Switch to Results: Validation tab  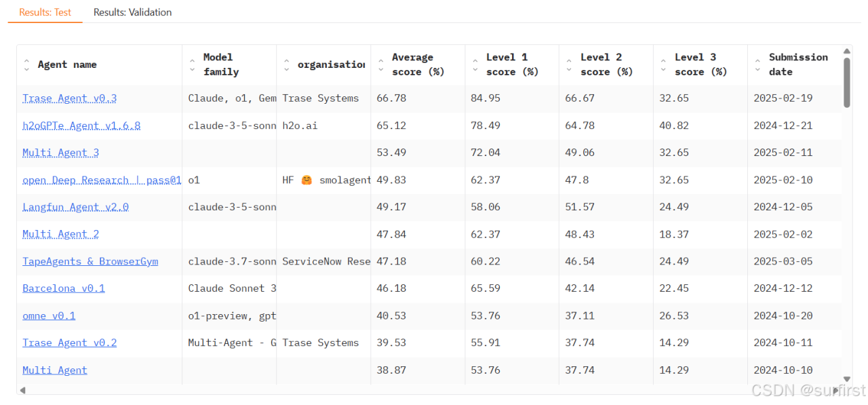(132, 12)
